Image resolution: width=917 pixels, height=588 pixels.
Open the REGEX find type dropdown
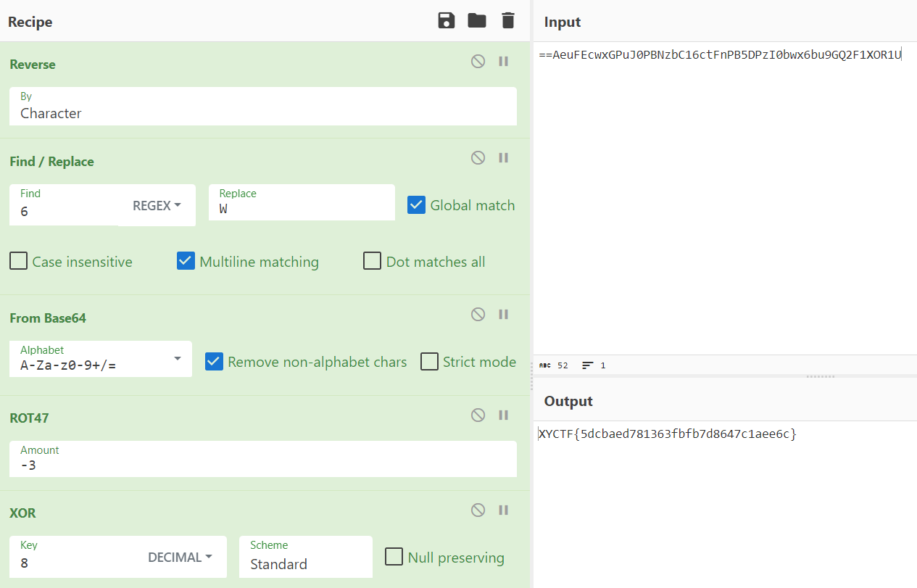[x=157, y=205]
